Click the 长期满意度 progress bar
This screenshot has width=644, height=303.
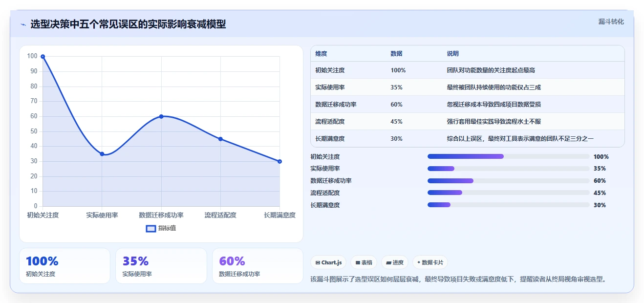pyautogui.click(x=508, y=205)
